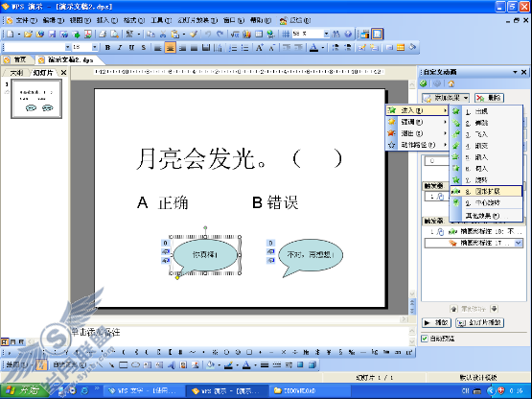Open the zoom percentage dropdown

point(326,34)
